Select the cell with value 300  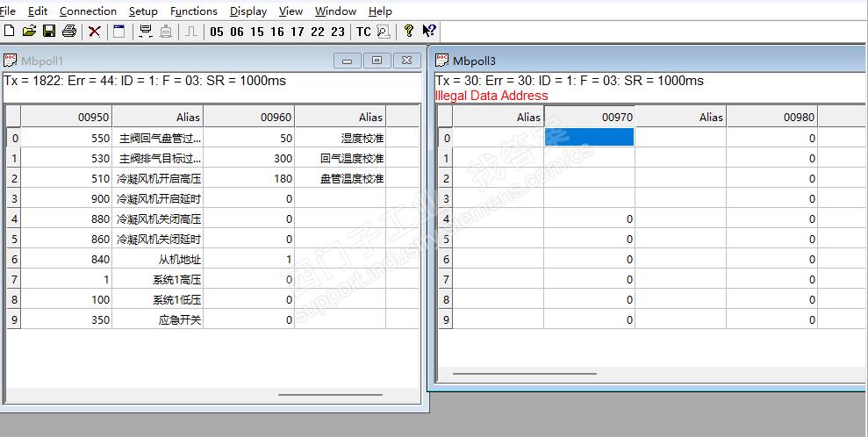click(249, 158)
